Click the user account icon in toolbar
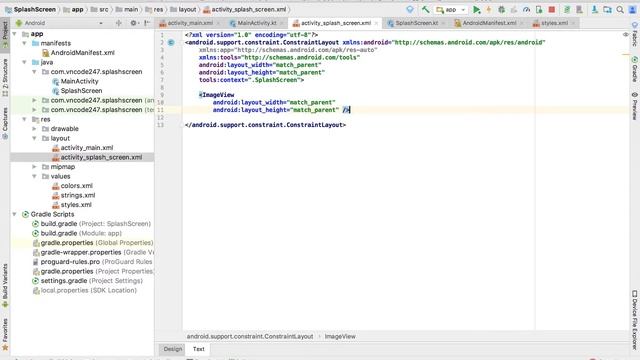 coord(632,9)
